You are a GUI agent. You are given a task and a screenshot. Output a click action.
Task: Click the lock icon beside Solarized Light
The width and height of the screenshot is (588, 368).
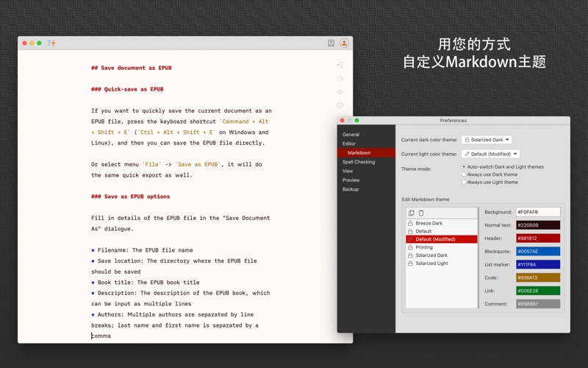click(x=410, y=263)
